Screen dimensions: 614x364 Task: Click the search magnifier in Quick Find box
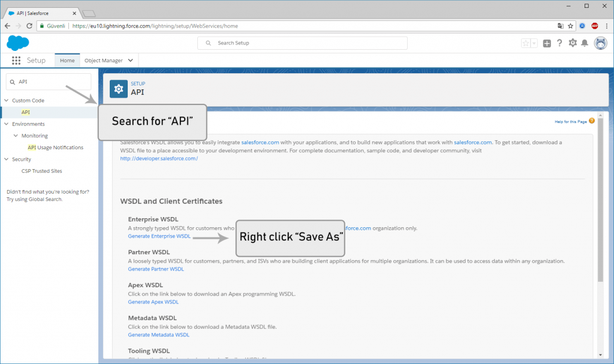pos(13,82)
